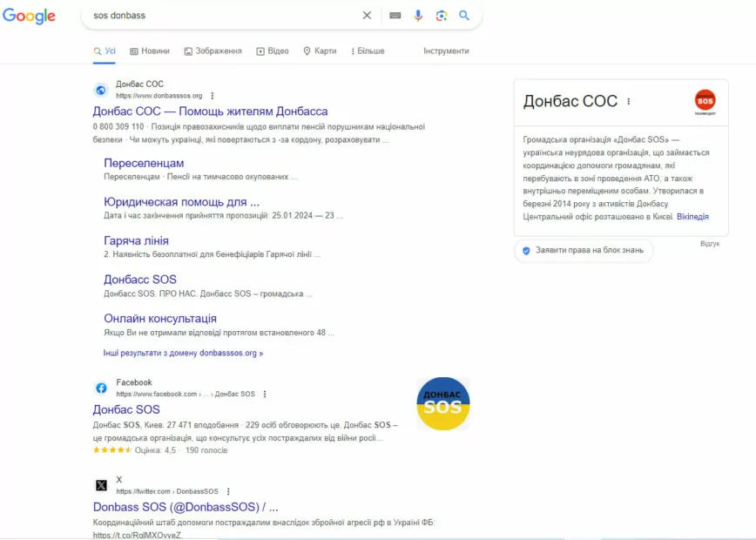Image resolution: width=756 pixels, height=540 pixels.
Task: Click the Facebook favicon icon
Action: [x=101, y=388]
